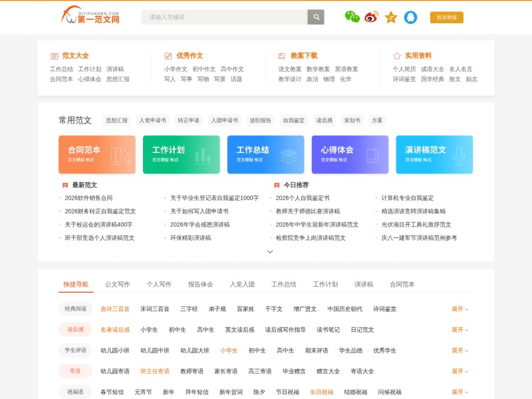Open the Weibo share icon
The width and height of the screenshot is (532, 399).
[372, 17]
